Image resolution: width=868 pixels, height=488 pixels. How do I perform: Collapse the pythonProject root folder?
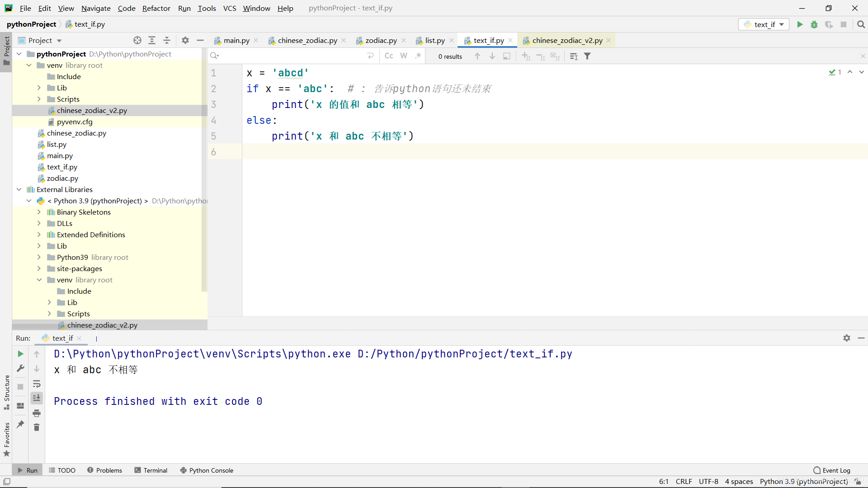(19, 54)
